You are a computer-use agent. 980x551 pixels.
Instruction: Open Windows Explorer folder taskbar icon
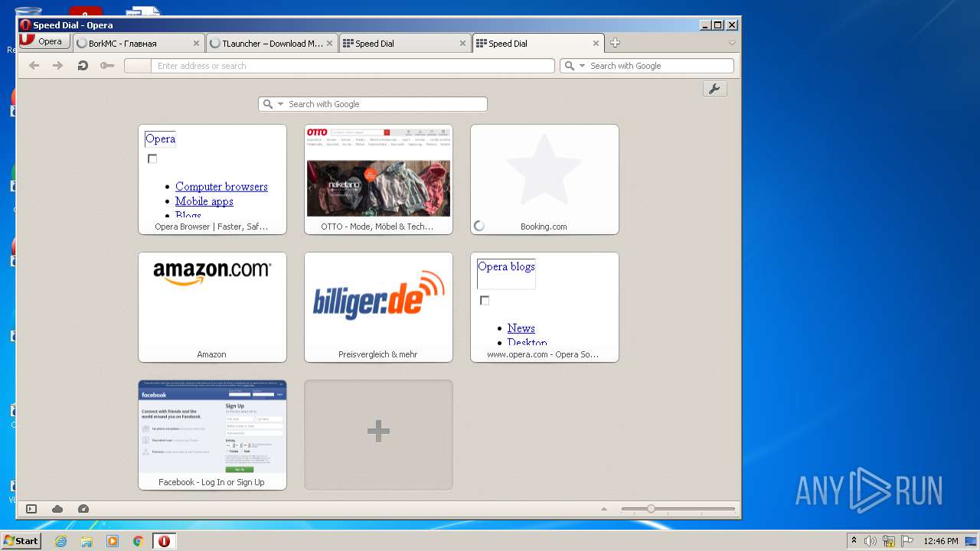tap(87, 541)
